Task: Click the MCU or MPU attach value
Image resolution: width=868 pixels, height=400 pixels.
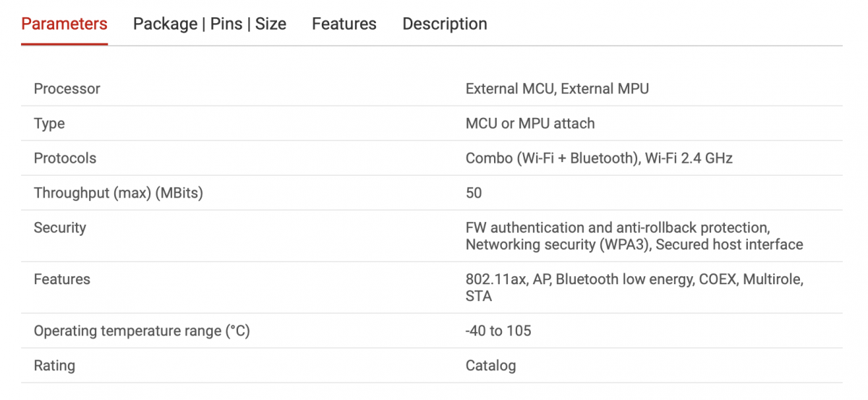Action: coord(530,124)
